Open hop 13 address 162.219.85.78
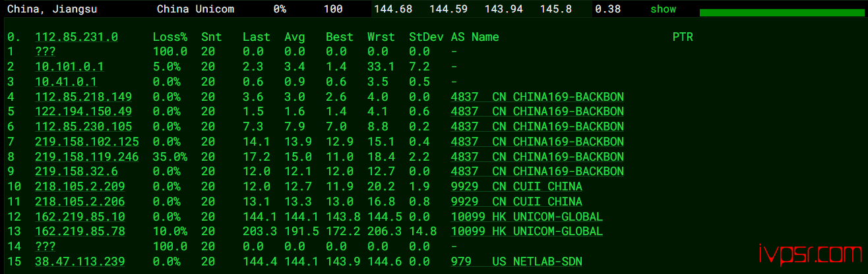 [x=80, y=231]
